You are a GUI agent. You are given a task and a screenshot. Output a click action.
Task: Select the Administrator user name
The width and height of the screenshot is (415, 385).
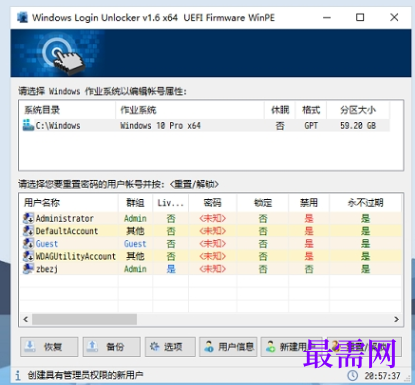click(65, 219)
